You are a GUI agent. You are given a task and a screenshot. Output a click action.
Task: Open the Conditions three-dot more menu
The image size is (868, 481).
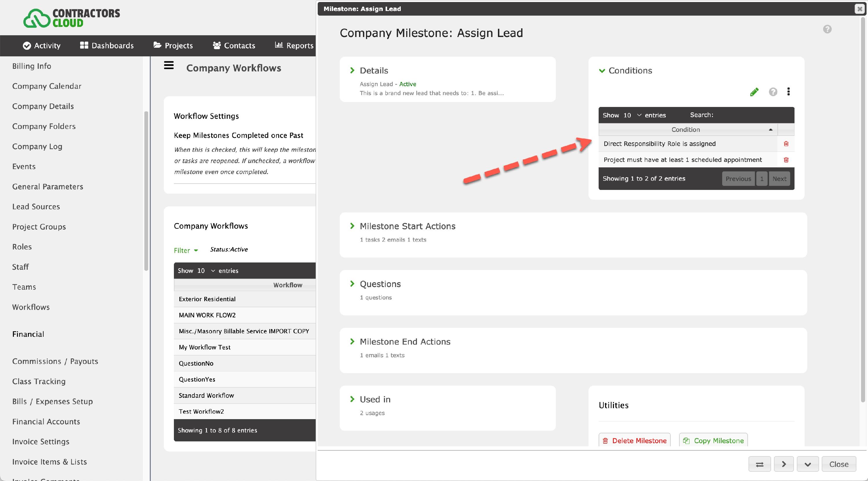[x=788, y=92]
